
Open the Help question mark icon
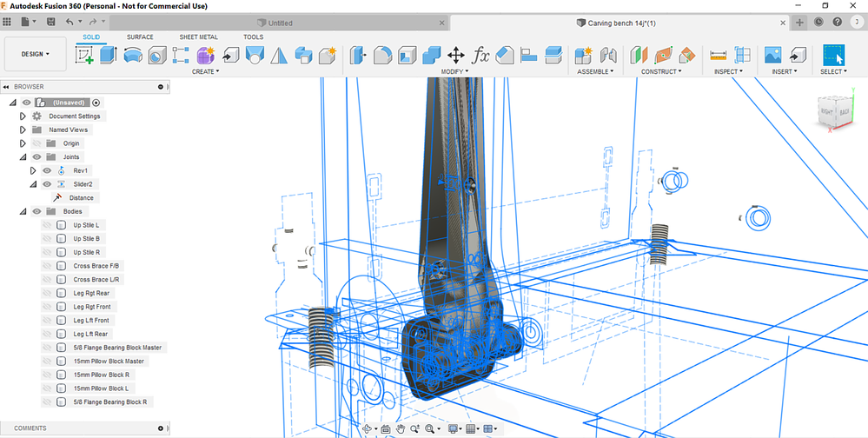pos(837,22)
